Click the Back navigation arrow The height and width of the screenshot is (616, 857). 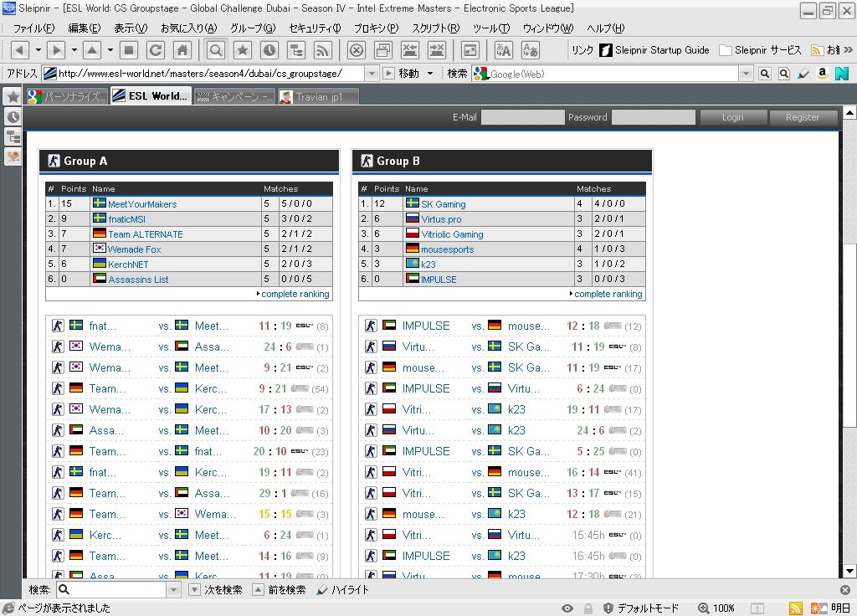click(x=20, y=50)
